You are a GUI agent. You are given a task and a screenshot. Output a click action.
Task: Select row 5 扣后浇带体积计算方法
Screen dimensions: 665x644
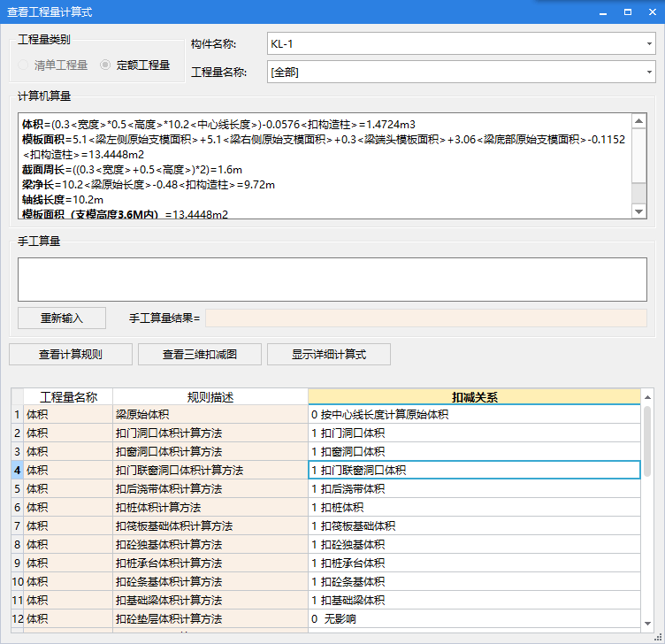[x=210, y=488]
